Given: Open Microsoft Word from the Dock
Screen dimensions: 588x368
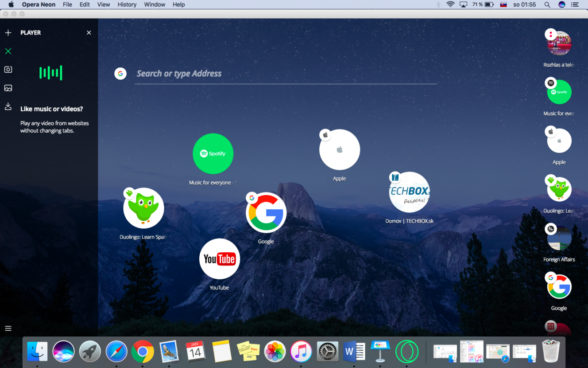Looking at the screenshot, I should [354, 352].
